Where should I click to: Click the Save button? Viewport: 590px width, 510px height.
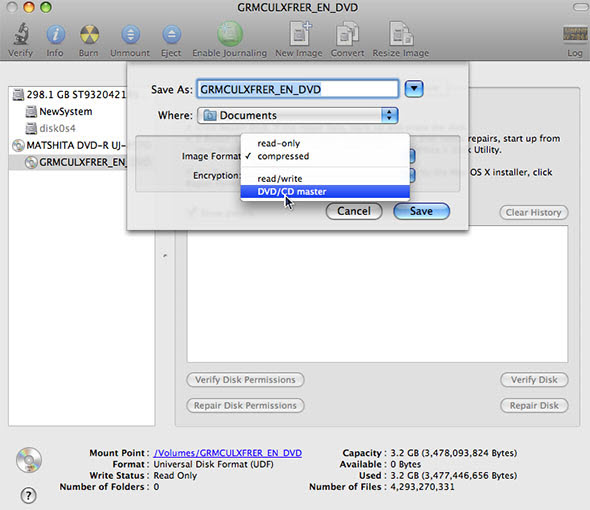pos(421,211)
